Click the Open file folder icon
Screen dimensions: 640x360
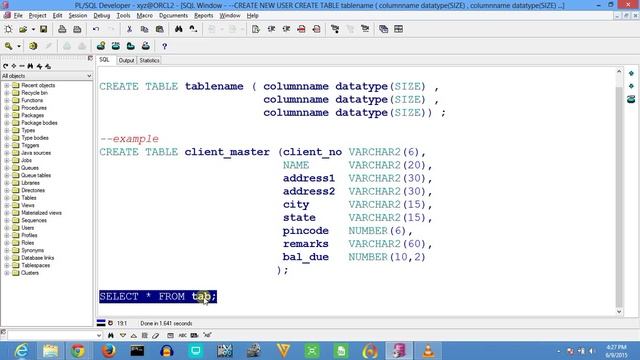[23, 29]
